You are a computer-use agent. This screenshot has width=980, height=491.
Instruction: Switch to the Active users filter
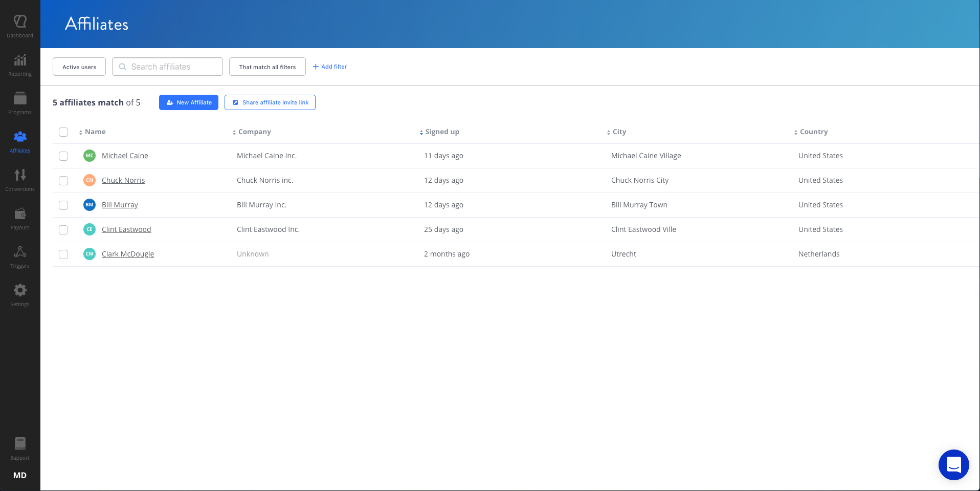point(79,67)
